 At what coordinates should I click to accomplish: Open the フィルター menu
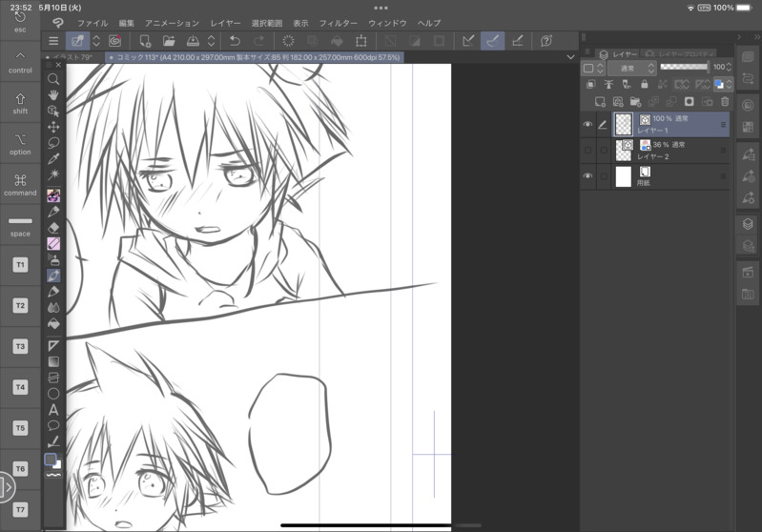(x=339, y=23)
